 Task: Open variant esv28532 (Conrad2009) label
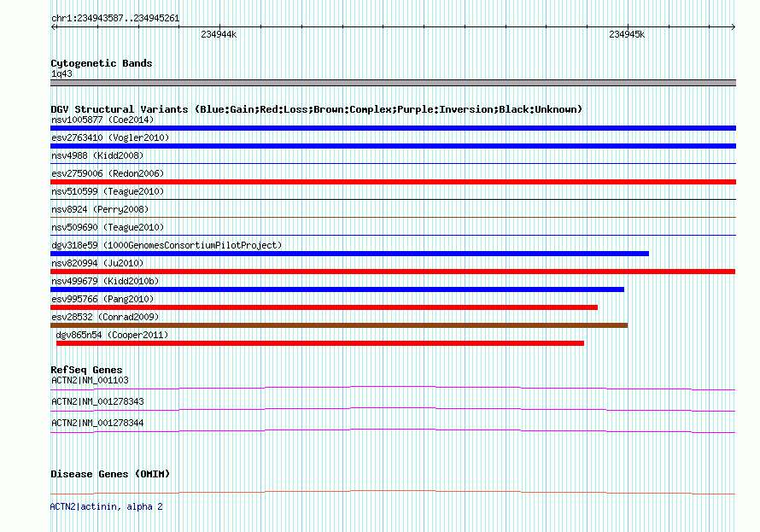click(105, 317)
